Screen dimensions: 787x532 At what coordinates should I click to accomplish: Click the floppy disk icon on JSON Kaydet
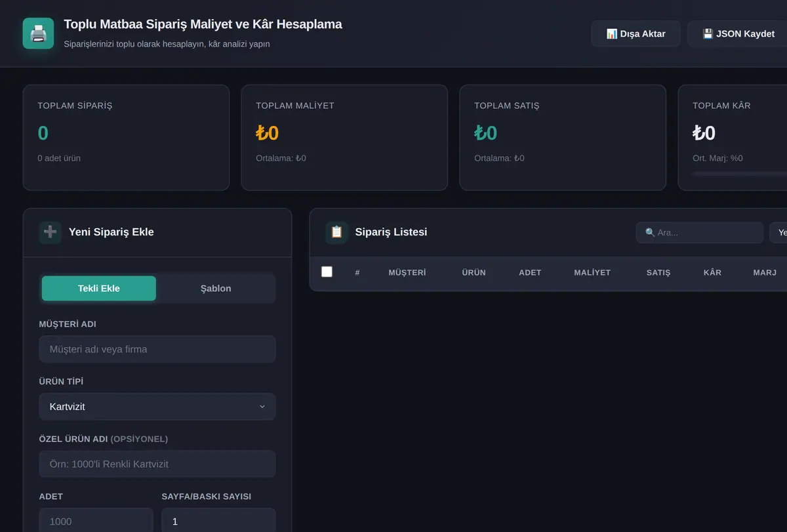click(x=708, y=33)
